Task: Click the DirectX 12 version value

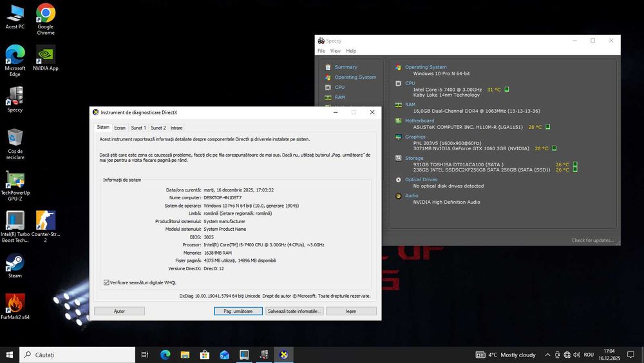Action: [x=214, y=269]
